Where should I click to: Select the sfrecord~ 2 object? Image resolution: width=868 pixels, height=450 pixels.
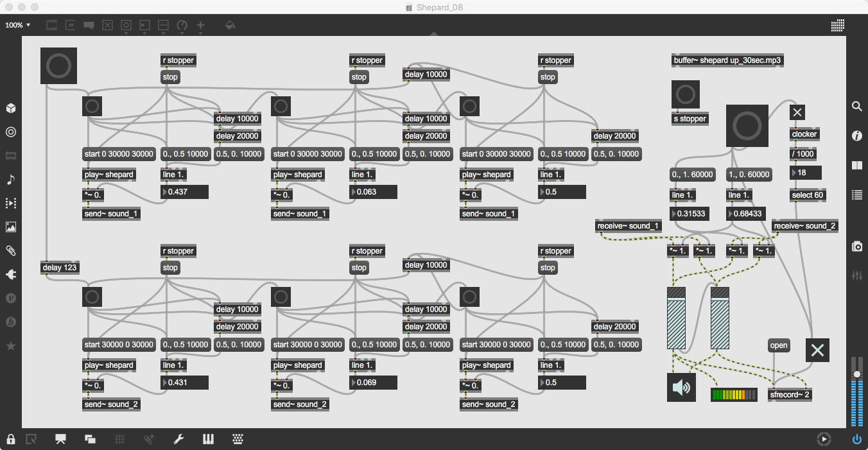[x=790, y=395]
